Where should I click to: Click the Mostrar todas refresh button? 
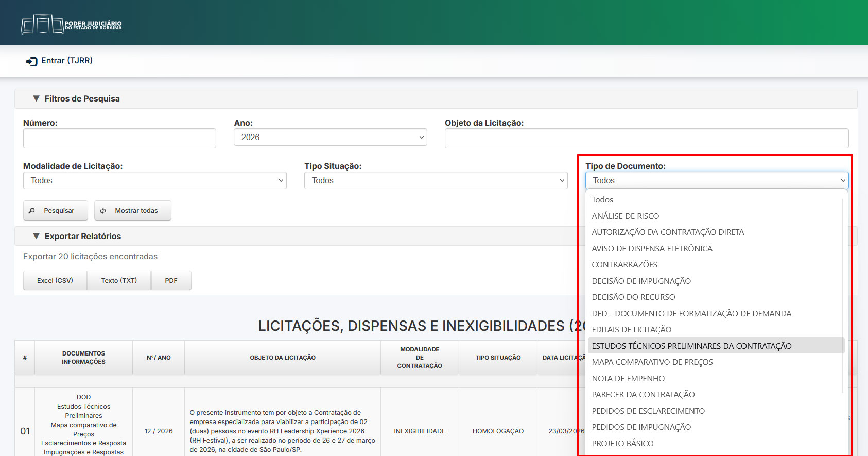133,211
